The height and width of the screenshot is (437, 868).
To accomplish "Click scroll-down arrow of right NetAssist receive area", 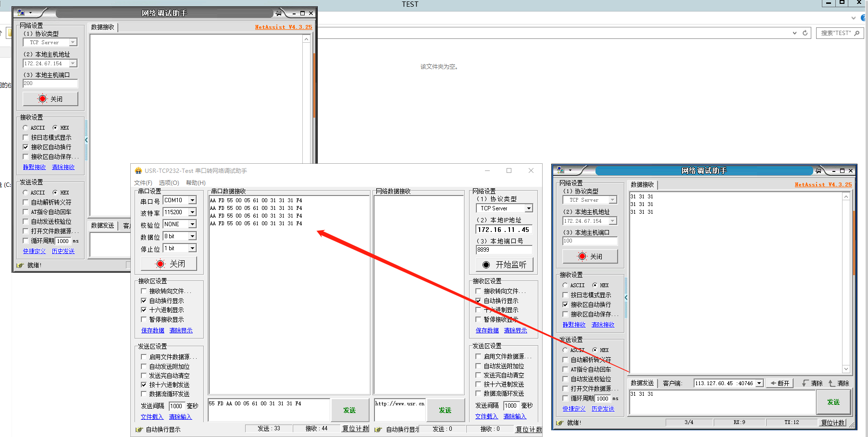I will point(846,369).
